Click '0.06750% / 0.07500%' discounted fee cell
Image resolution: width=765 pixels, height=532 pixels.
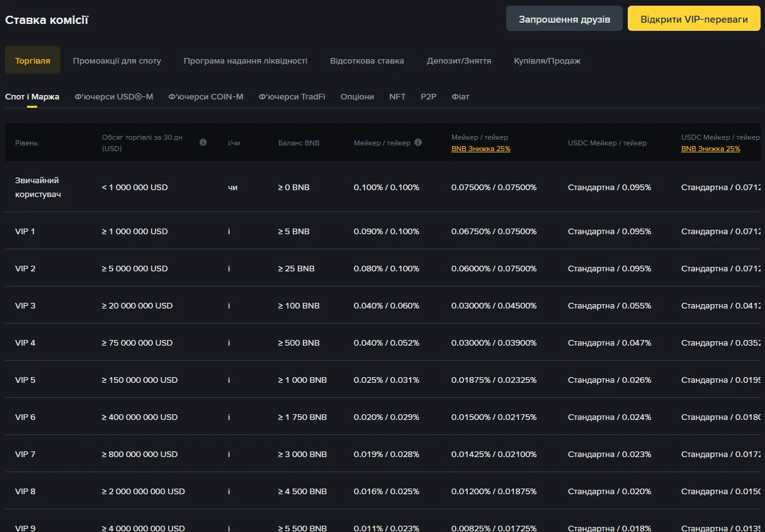494,231
